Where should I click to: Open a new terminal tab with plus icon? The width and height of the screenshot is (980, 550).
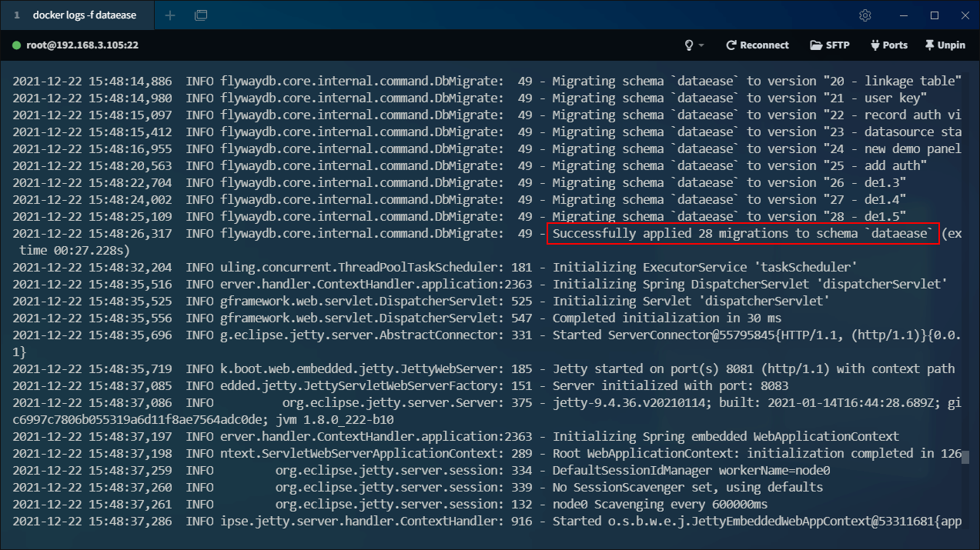pos(170,15)
